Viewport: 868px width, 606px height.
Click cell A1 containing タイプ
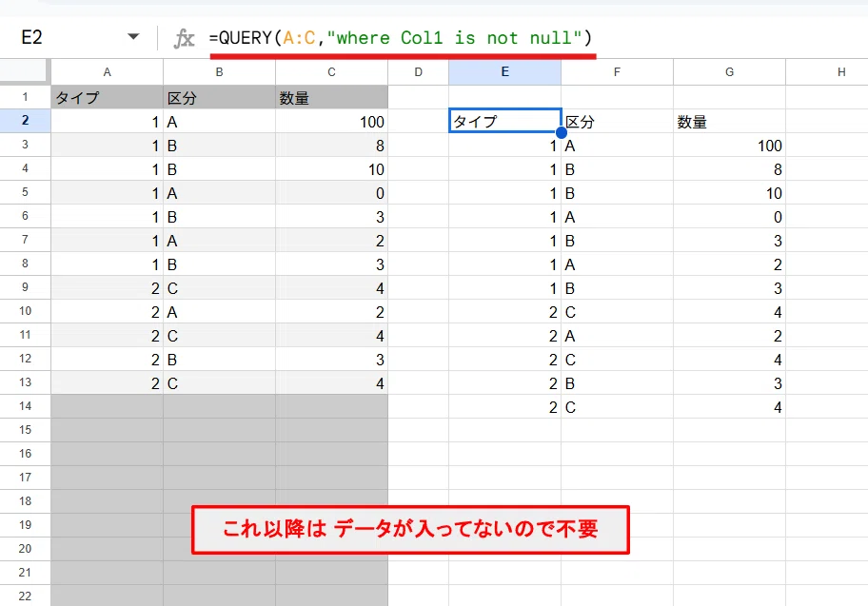click(x=107, y=97)
